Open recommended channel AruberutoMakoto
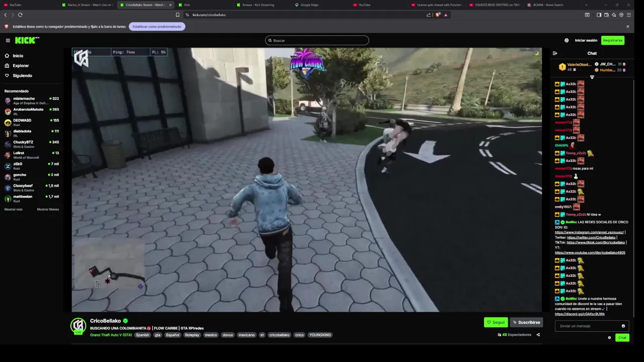Screen dimensions: 644x362 click(31, 112)
